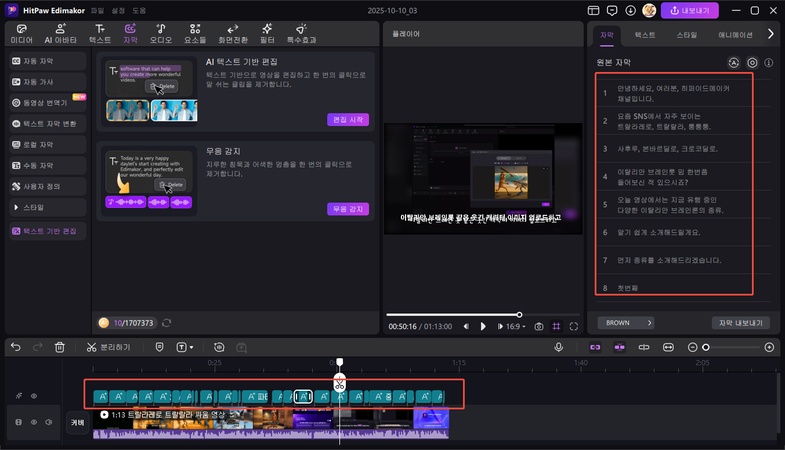Open the AI 아바타 tool tab
The image size is (785, 450).
click(x=60, y=34)
